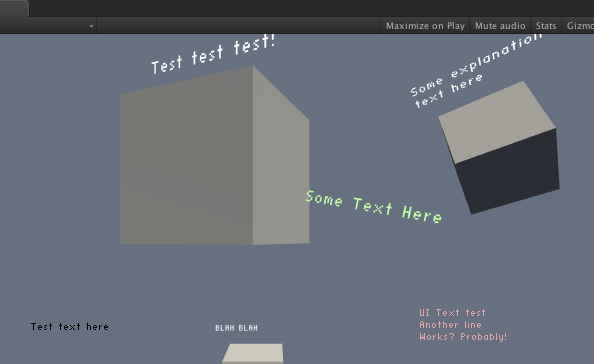Screen dimensions: 594x364
Task: Toggle Maximize on Play
Action: pyautogui.click(x=425, y=26)
